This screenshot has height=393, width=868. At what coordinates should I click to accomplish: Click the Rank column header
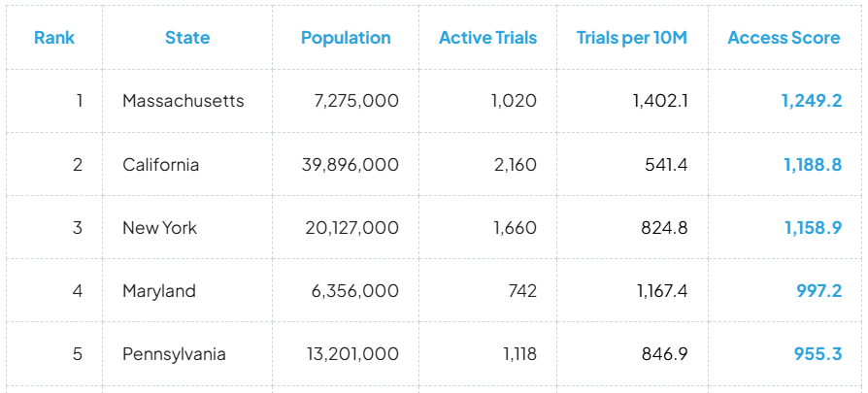tap(54, 38)
